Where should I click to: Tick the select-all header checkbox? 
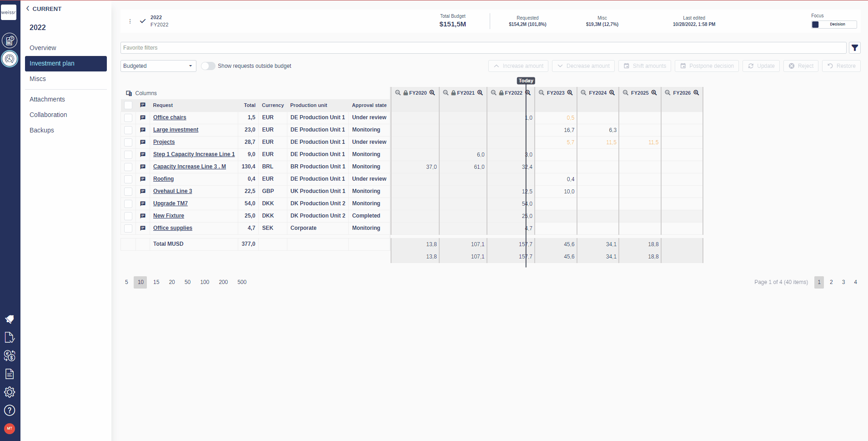coord(128,106)
